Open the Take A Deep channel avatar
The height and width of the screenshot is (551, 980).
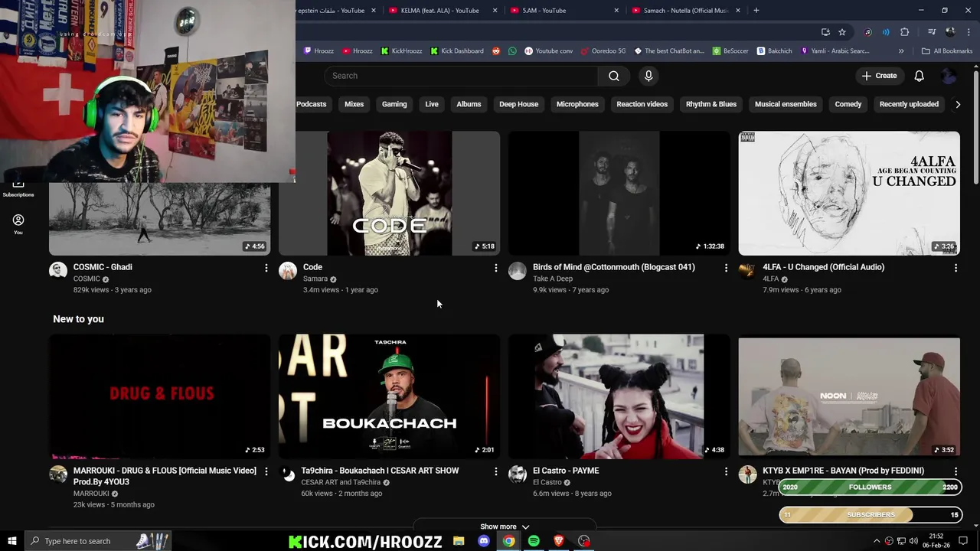tap(518, 270)
